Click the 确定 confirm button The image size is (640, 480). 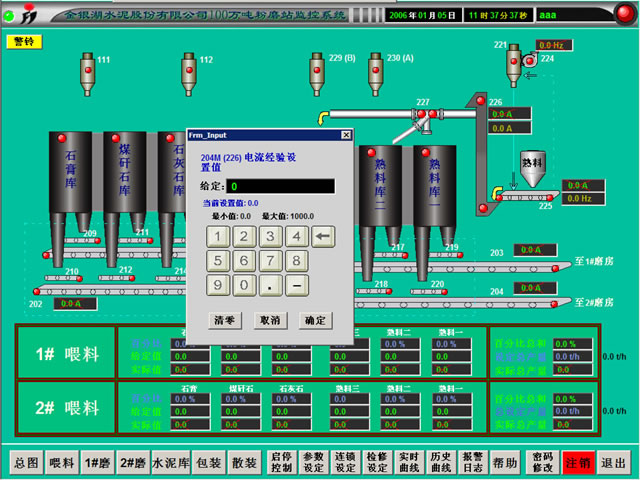[x=314, y=320]
